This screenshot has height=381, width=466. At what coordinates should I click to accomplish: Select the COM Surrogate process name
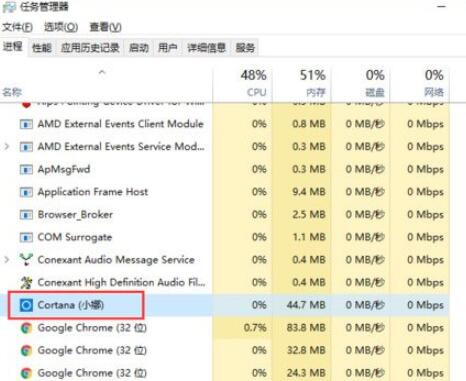[x=75, y=237]
